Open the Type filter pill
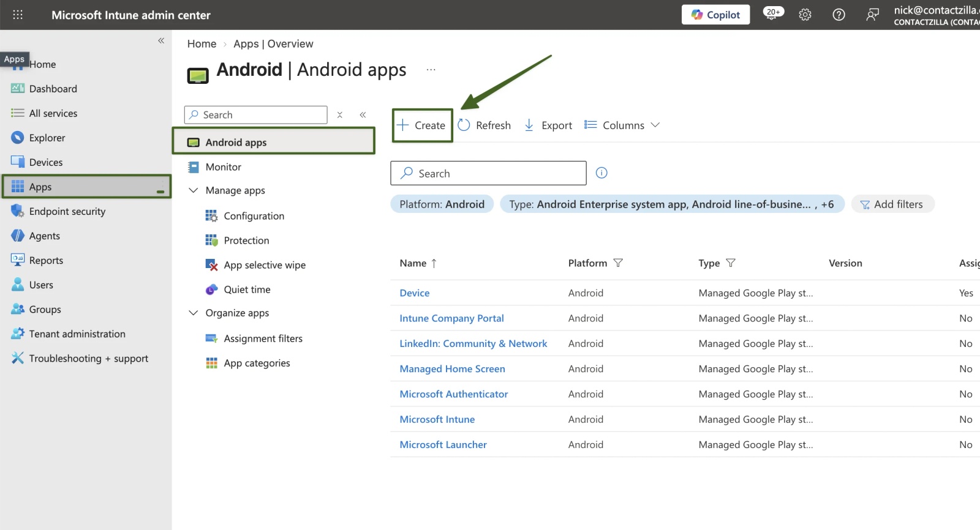Viewport: 980px width, 530px height. [x=672, y=204]
